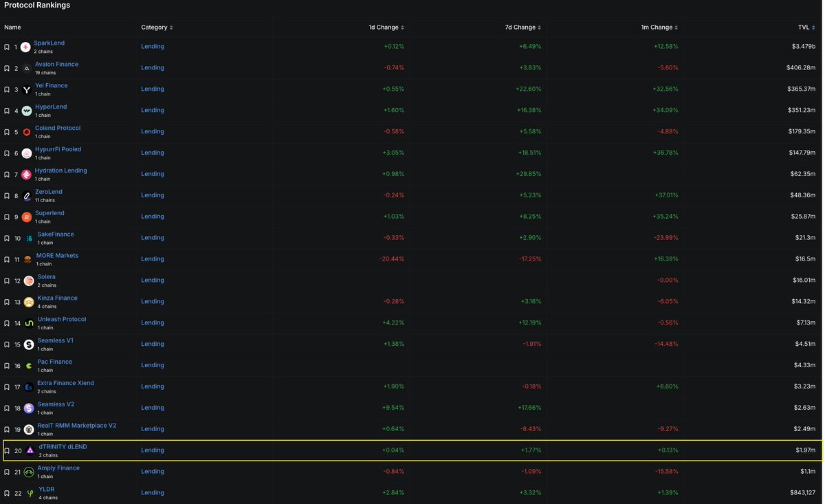
Task: Bookmark the dTRINITY dLEND row
Action: 7,451
